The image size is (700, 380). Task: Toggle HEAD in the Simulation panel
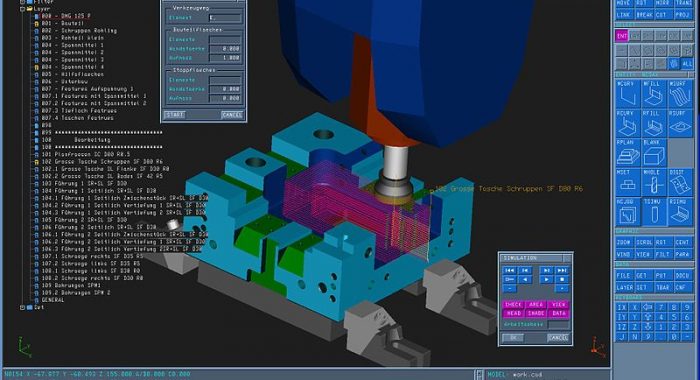tap(513, 313)
